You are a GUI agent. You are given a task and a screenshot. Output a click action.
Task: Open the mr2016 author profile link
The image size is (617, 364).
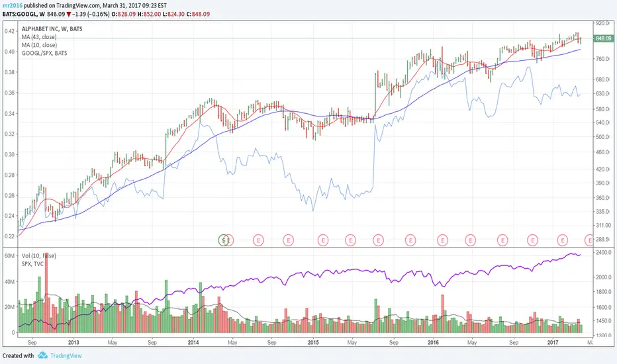coord(12,5)
